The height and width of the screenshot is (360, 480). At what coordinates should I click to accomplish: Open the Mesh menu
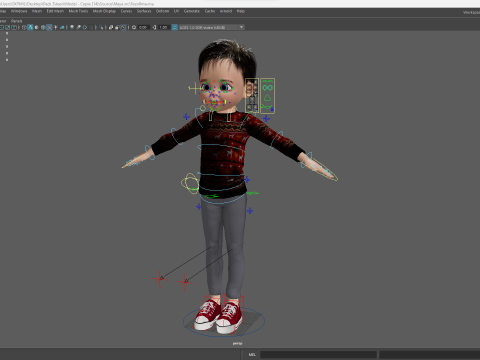(x=37, y=11)
